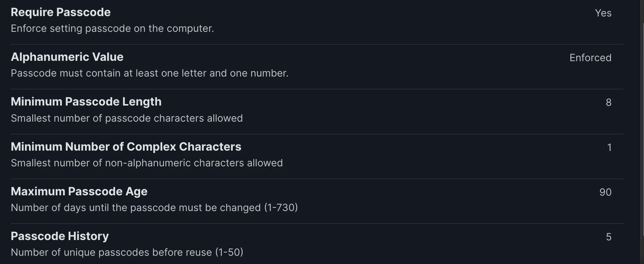Click the vertical scrollbar at right edge
Screen dimensions: 644x264
(643, 143)
